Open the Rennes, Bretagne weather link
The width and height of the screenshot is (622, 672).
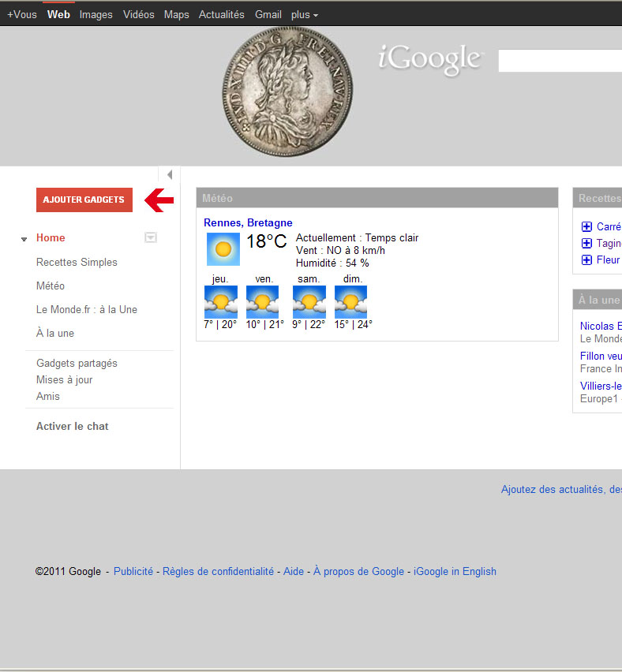tap(248, 223)
